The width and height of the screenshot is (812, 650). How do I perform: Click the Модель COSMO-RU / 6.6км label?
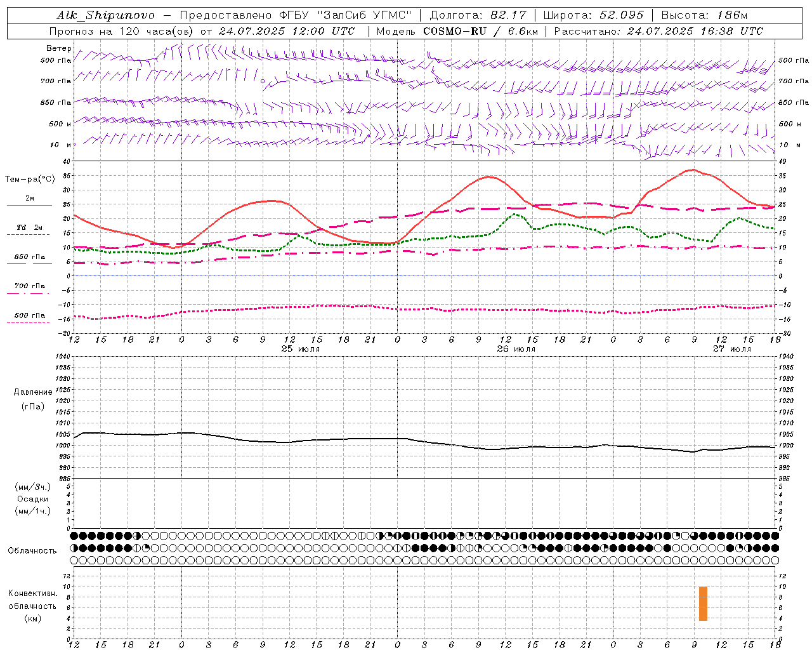pyautogui.click(x=457, y=31)
